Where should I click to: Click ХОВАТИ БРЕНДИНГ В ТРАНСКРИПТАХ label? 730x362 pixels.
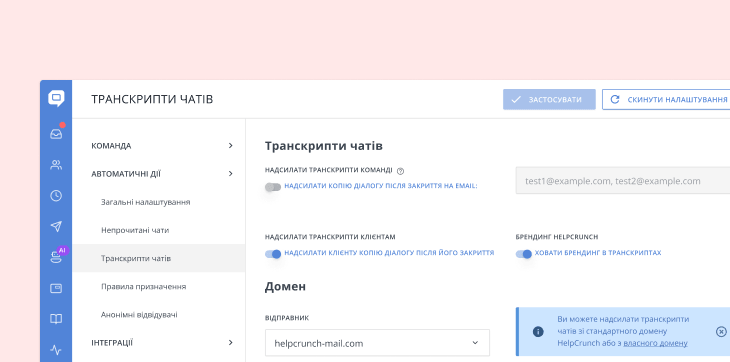point(598,253)
